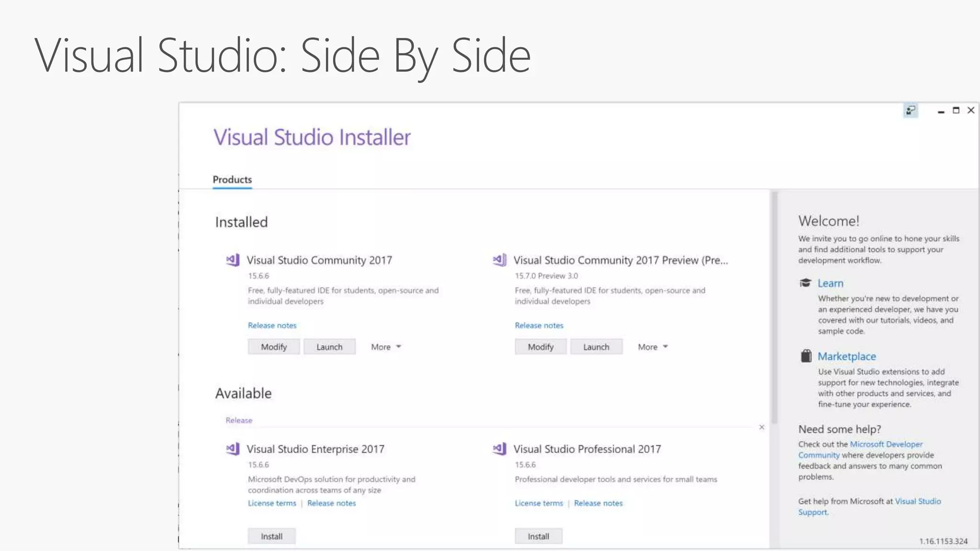This screenshot has height=551, width=980.
Task: Click Visual Studio Community 2017 product icon
Action: [233, 260]
